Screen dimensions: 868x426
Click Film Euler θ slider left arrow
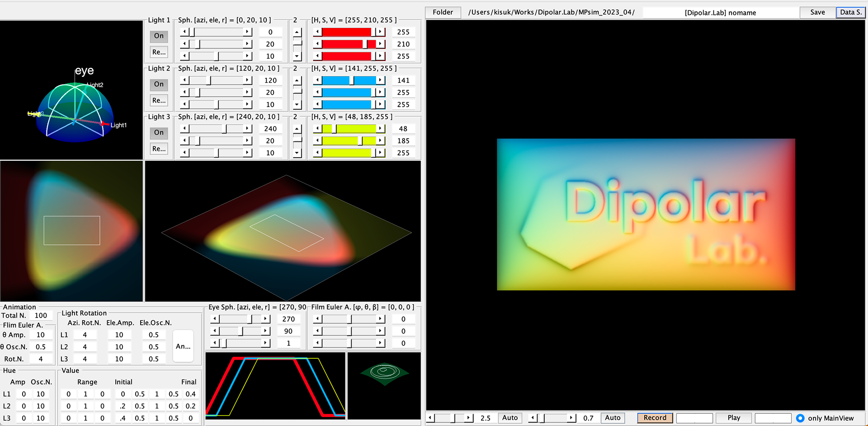317,331
